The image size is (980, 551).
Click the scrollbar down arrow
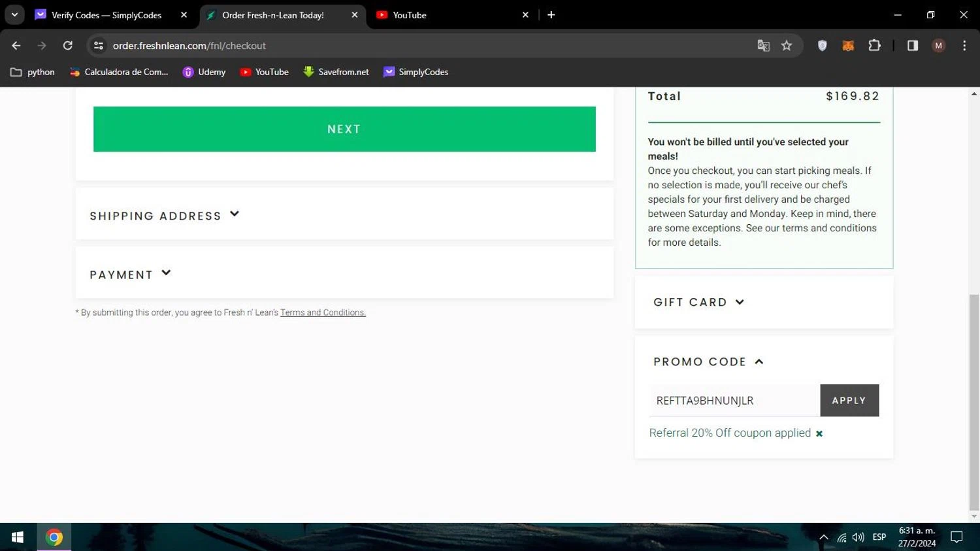coord(974,516)
